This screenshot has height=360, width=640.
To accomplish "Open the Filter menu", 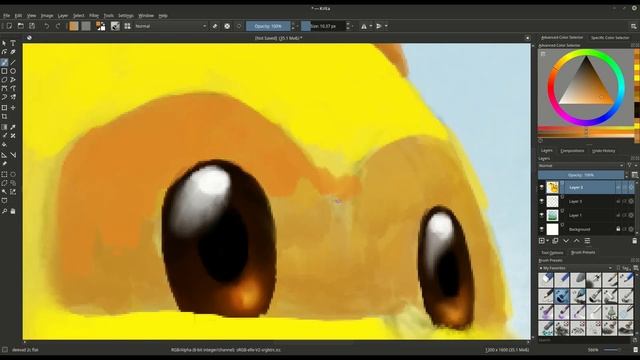I will 94,16.
